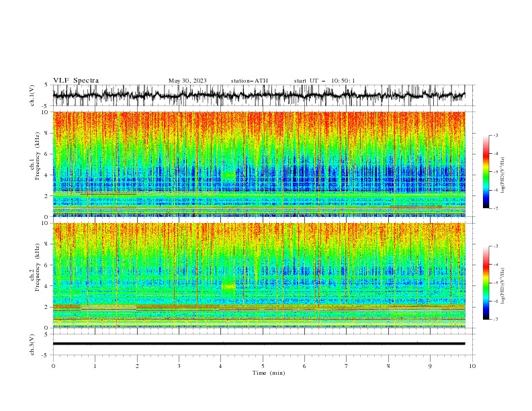The image size is (532, 411).
Task: Click the ch.1 color bar's log(PSD) label
Action: [502, 175]
